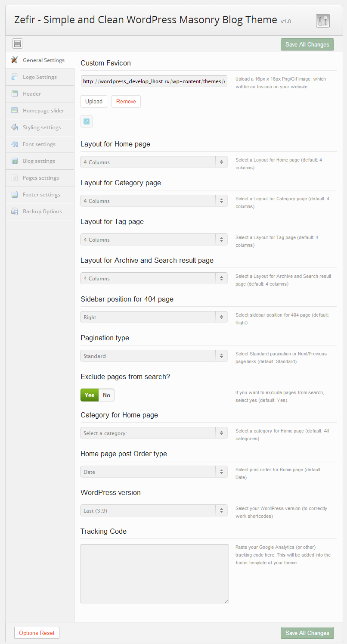The height and width of the screenshot is (644, 347).
Task: Click the Homepage slider icon
Action: [x=15, y=111]
